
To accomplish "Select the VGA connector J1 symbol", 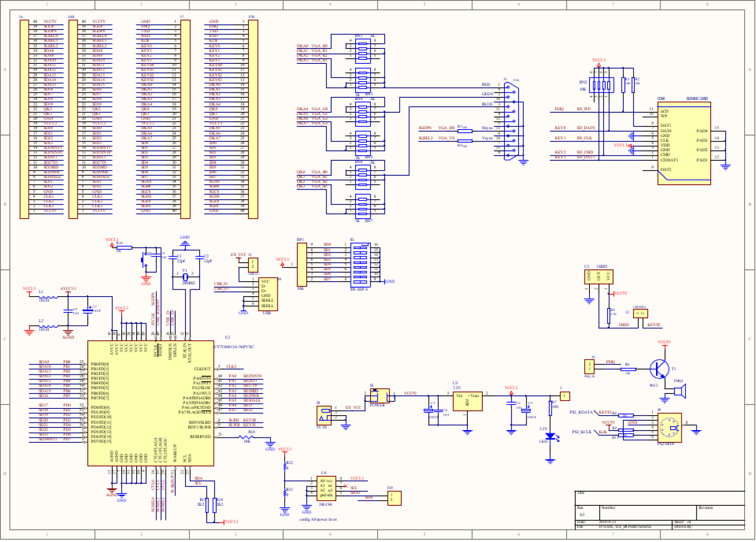I will click(512, 121).
